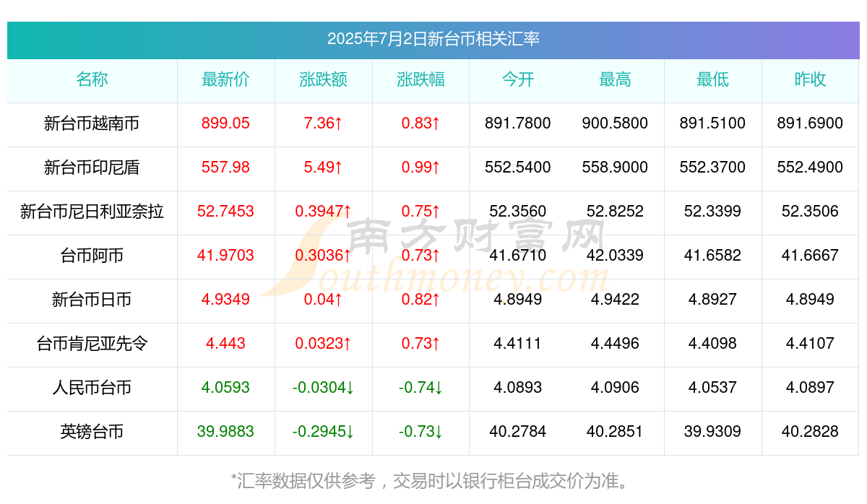The height and width of the screenshot is (504, 867).
Task: Click opening value 4.4111
Action: 518,344
